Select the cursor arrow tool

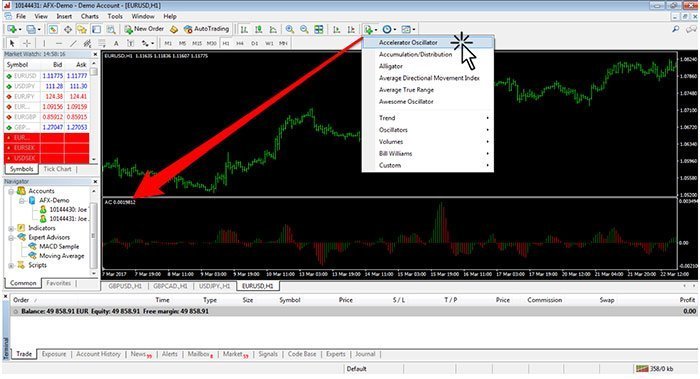point(12,43)
